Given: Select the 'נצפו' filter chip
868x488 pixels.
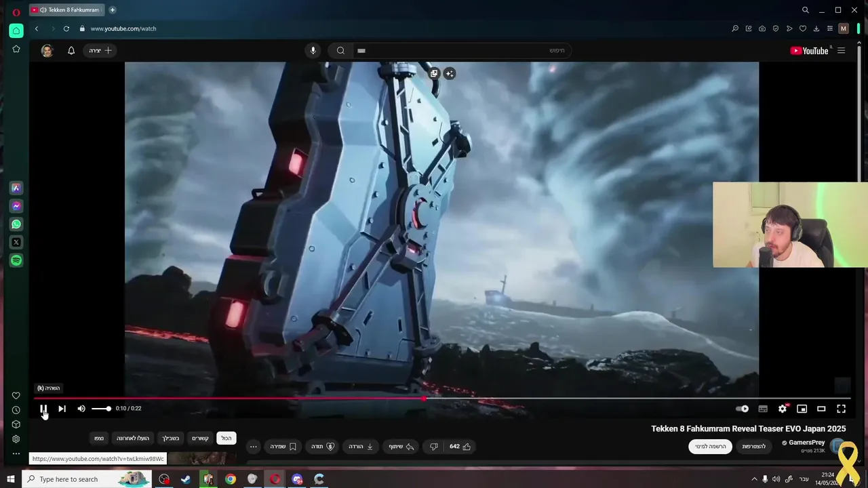Looking at the screenshot, I should click(99, 439).
